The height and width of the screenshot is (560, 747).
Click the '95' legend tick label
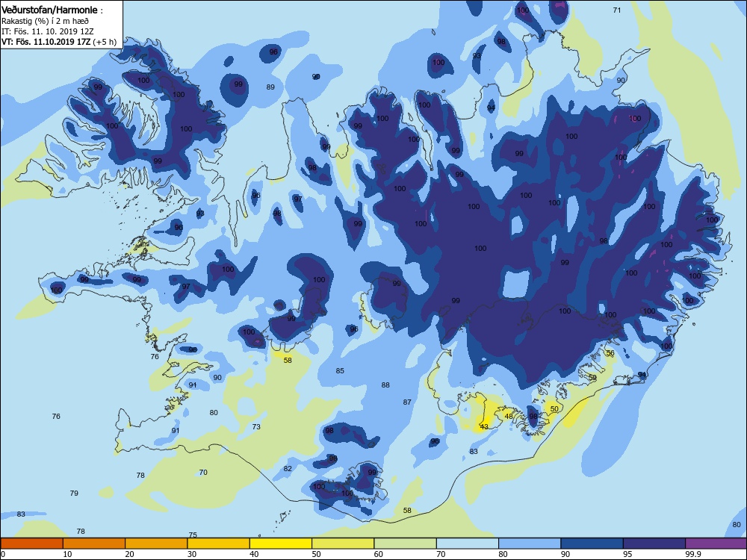[627, 554]
